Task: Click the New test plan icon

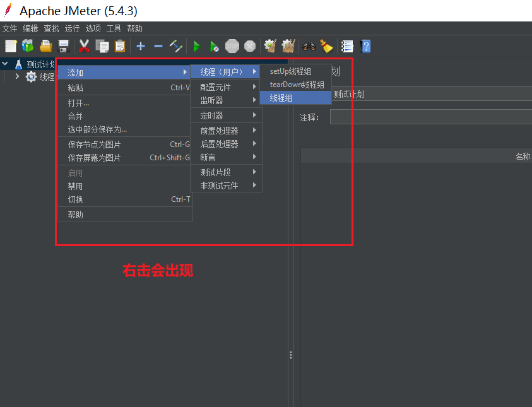Action: (x=11, y=46)
